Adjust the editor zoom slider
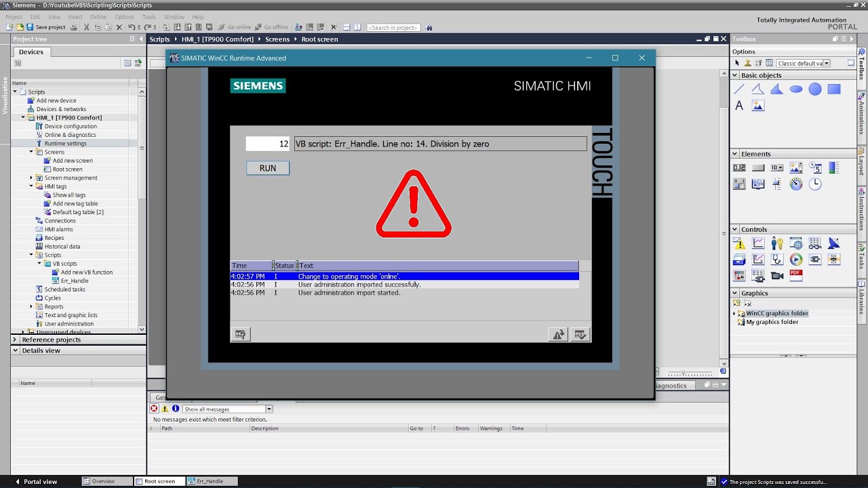The height and width of the screenshot is (488, 868). pos(685,373)
